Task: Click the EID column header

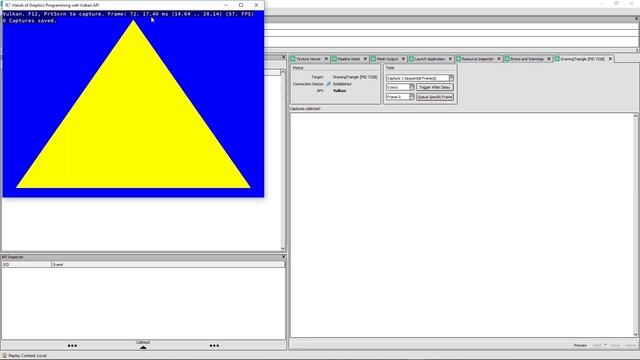Action: coord(27,264)
